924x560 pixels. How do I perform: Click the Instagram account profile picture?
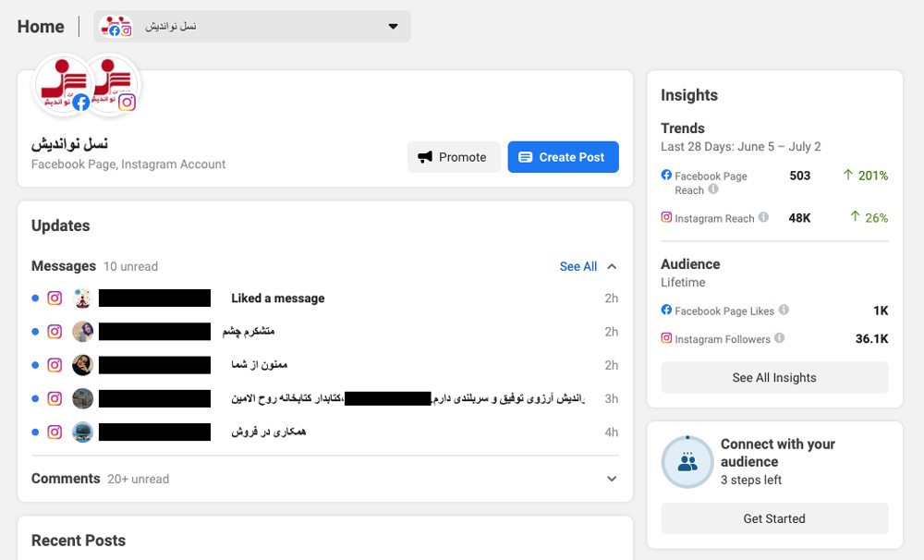pos(112,84)
